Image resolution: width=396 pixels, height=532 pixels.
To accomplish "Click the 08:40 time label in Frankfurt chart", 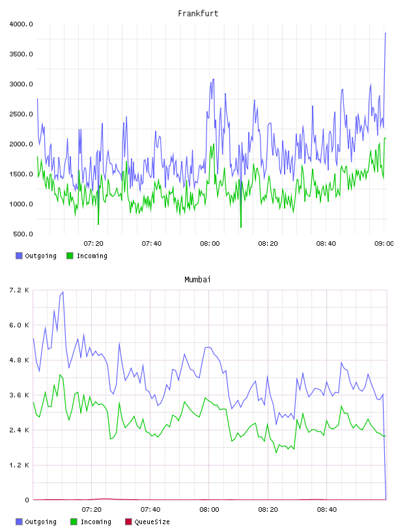I will (x=326, y=244).
